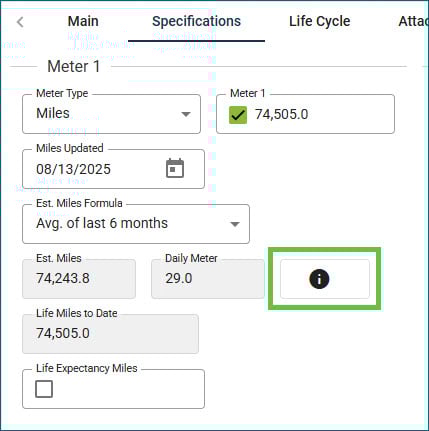Click the Daily Meter 29.0 field
This screenshot has height=431, width=429.
(208, 279)
